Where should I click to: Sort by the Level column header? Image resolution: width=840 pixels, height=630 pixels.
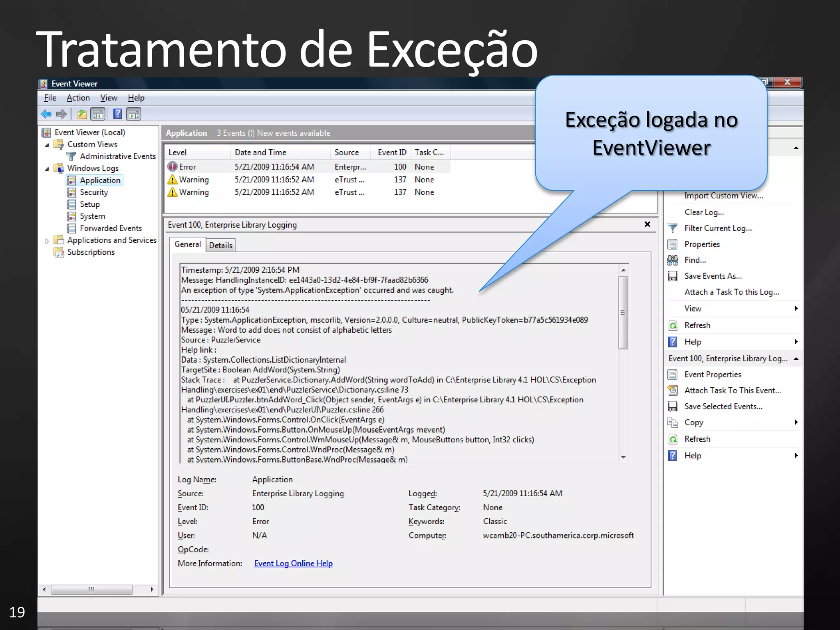point(198,152)
